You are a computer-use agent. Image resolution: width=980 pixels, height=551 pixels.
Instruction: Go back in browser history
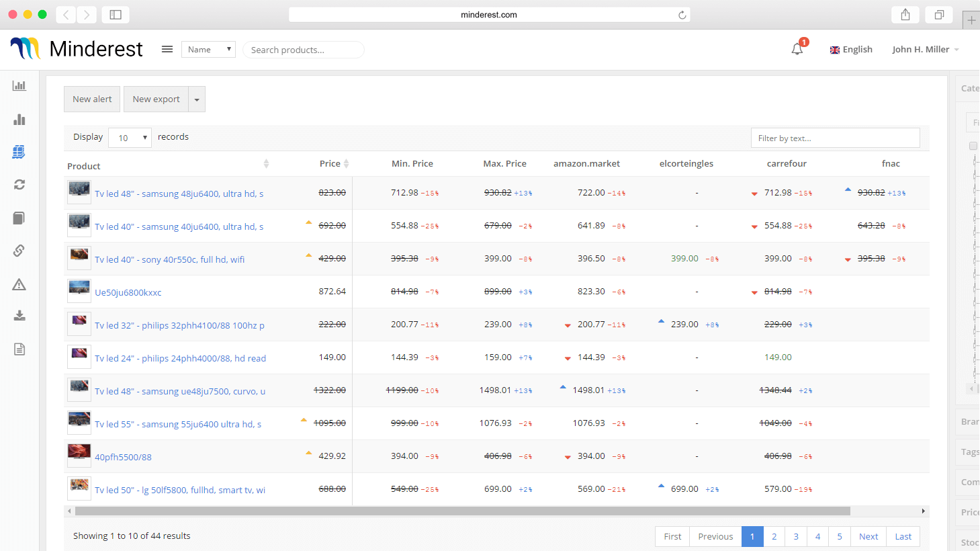click(66, 15)
